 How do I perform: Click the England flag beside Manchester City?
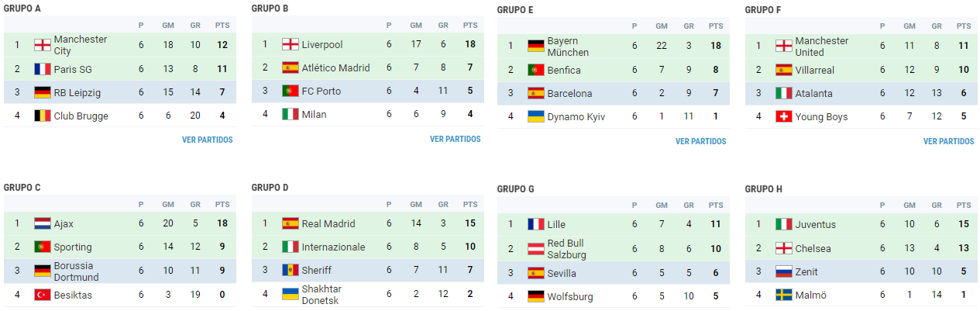pos(43,45)
